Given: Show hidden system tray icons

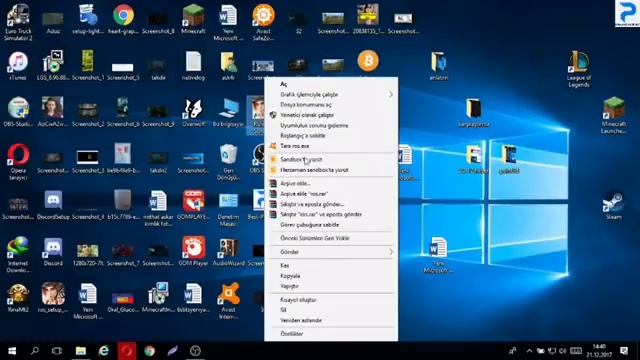Looking at the screenshot, I should (529, 351).
